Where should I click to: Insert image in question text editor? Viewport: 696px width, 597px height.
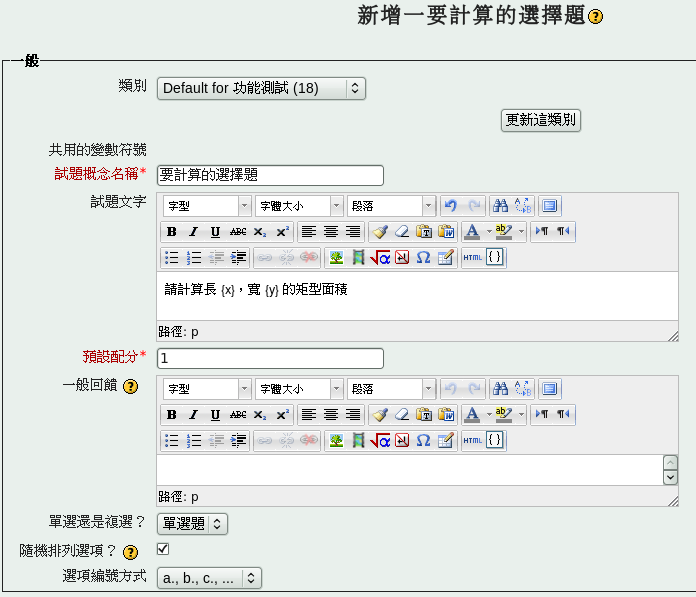click(336, 258)
